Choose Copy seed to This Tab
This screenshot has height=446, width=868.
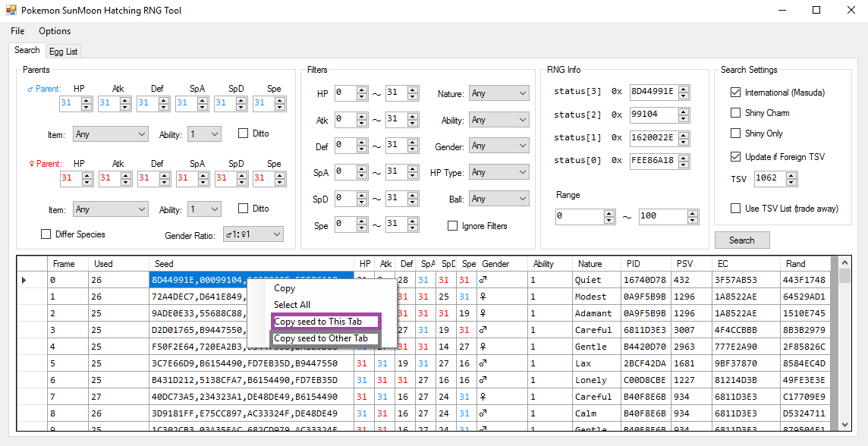click(318, 322)
